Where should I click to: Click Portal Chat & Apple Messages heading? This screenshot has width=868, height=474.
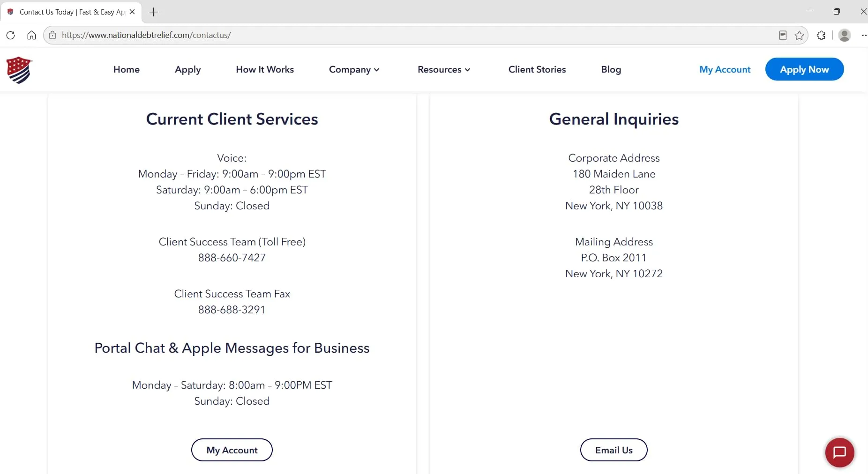tap(232, 348)
